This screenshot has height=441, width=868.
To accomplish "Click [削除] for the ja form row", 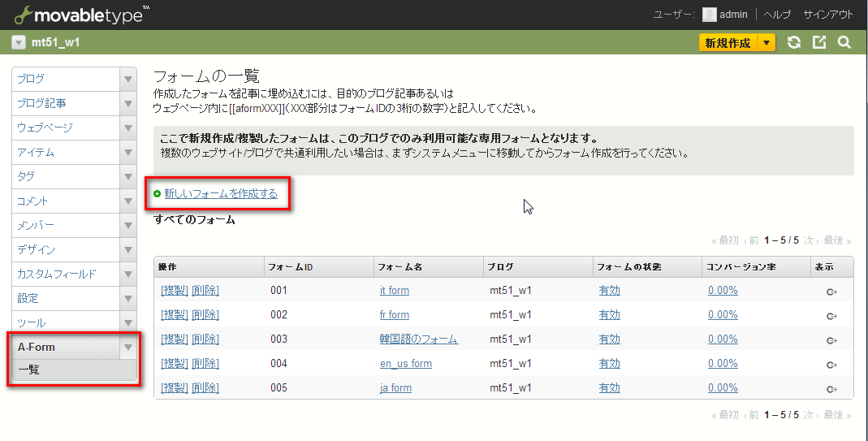I will click(205, 388).
